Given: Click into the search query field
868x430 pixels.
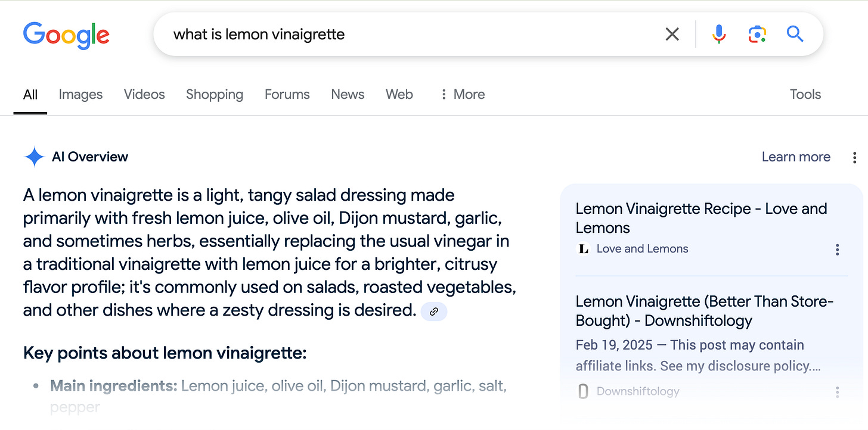Looking at the screenshot, I should pos(411,35).
